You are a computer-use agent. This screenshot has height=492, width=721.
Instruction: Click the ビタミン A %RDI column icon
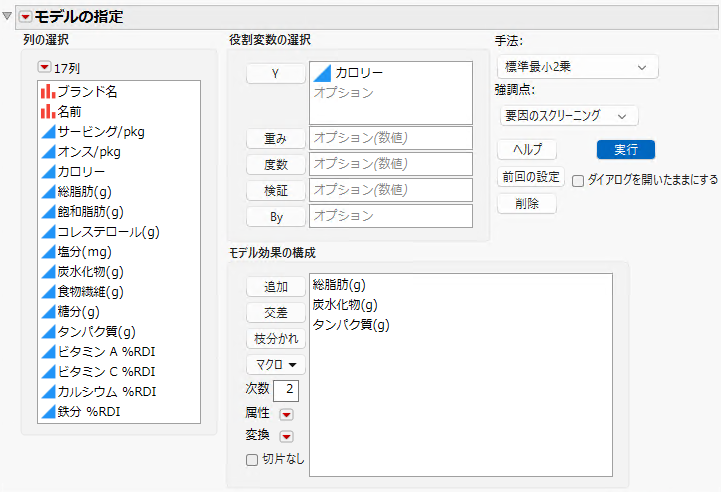tap(48, 351)
